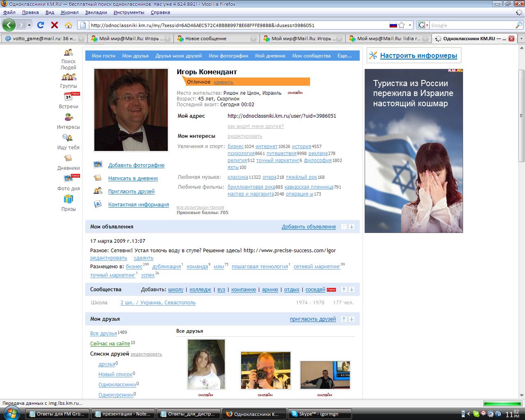Open the Закладки menu

pyautogui.click(x=96, y=12)
